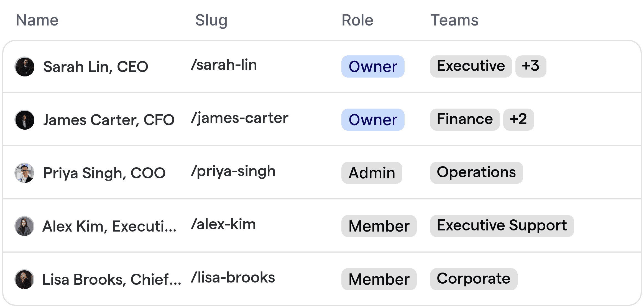Viewport: 644px width, 308px height.
Task: Expand the +3 teams badge for Sarah Lin
Action: pos(531,66)
